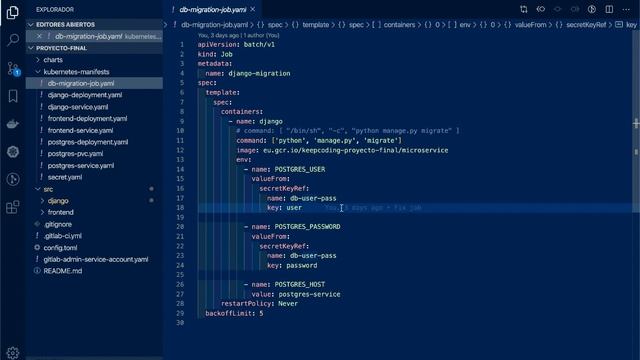Open the Source Control view with badge
640x360 pixels.
click(x=13, y=69)
